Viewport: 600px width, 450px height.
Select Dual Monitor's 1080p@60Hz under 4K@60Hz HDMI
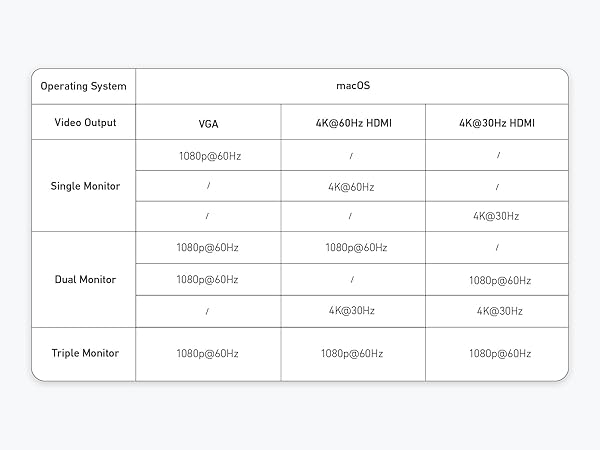pyautogui.click(x=351, y=247)
